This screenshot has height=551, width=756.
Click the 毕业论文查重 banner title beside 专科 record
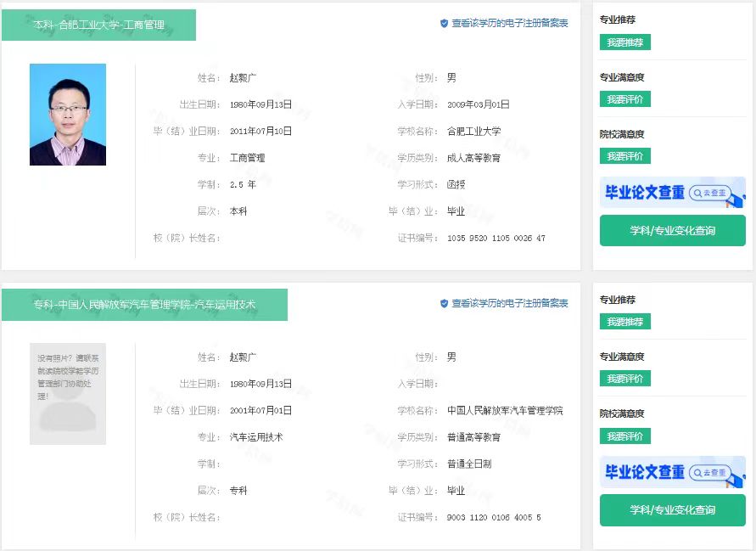(x=644, y=472)
